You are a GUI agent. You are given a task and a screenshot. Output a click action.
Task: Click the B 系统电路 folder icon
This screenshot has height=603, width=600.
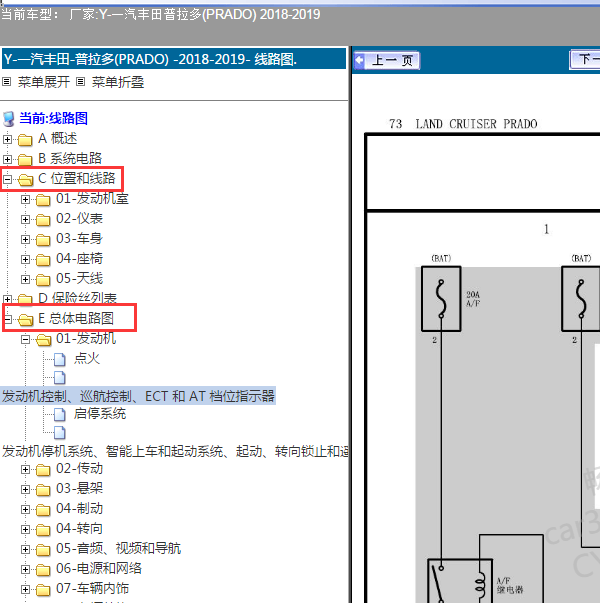point(25,160)
